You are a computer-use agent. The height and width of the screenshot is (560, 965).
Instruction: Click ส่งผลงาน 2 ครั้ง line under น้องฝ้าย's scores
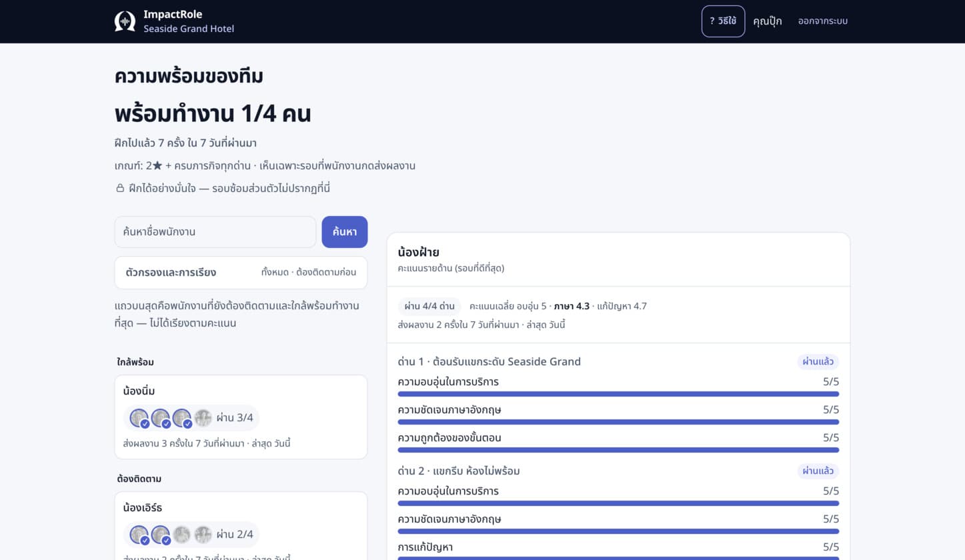[x=481, y=325]
